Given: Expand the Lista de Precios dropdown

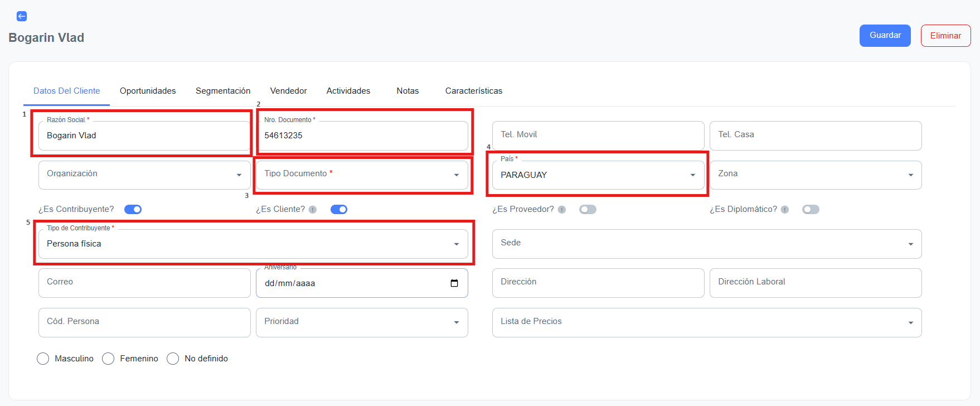Looking at the screenshot, I should (x=706, y=322).
